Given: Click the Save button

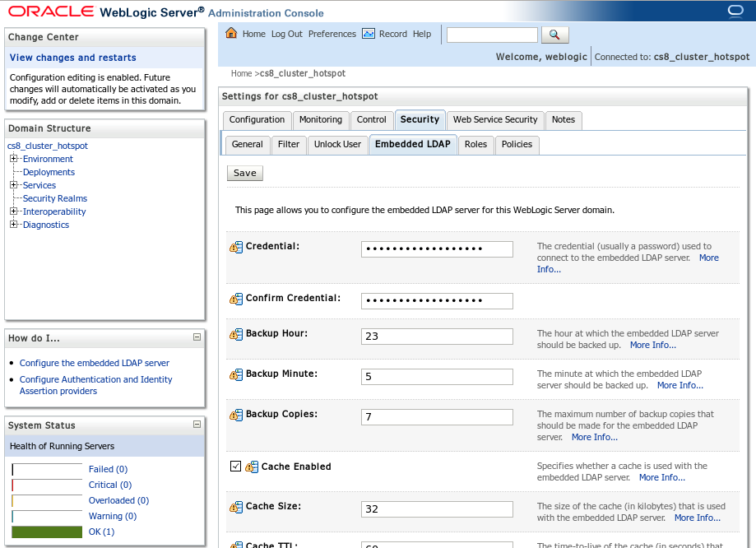Looking at the screenshot, I should (245, 173).
